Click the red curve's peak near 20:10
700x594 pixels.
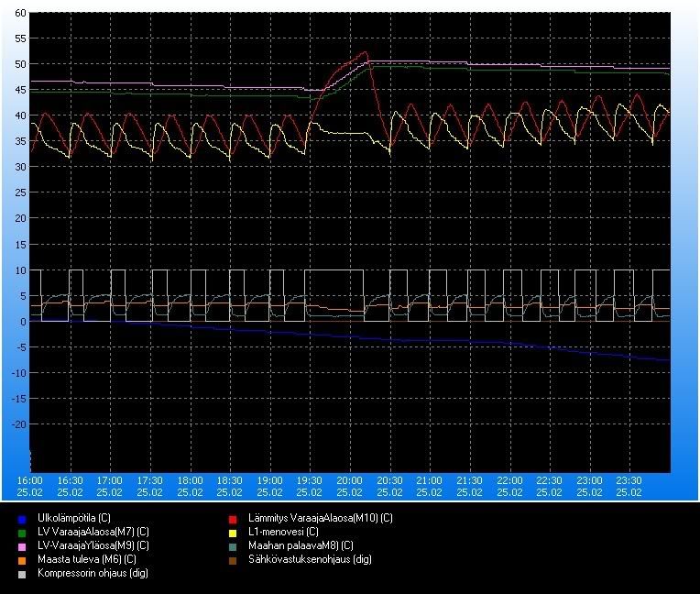tap(366, 52)
